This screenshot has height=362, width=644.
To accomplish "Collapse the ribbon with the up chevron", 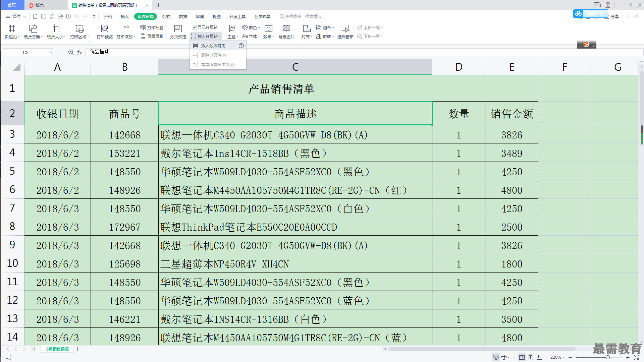I will click(x=637, y=16).
